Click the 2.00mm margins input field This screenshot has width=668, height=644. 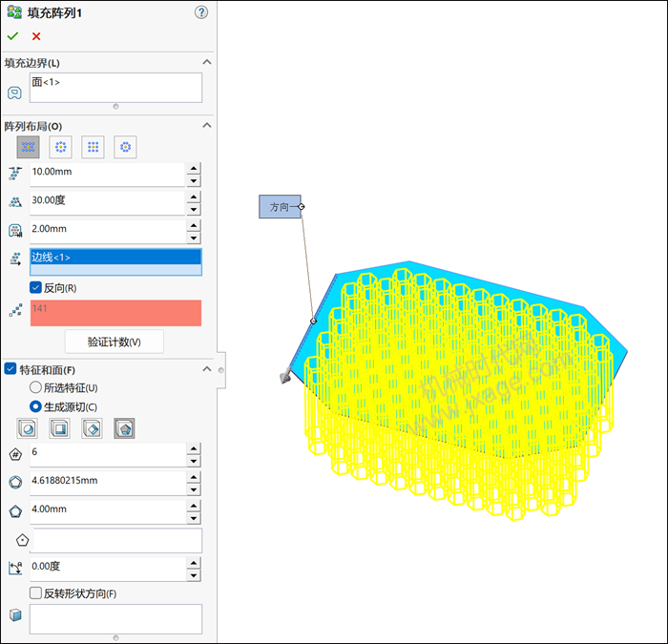[x=107, y=231]
